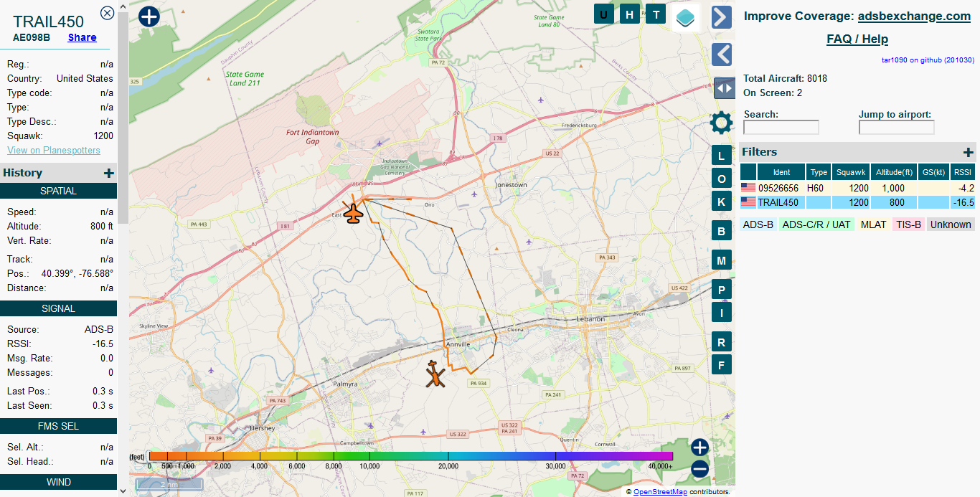Click the left-pointing arrow sidebar button

click(x=722, y=55)
